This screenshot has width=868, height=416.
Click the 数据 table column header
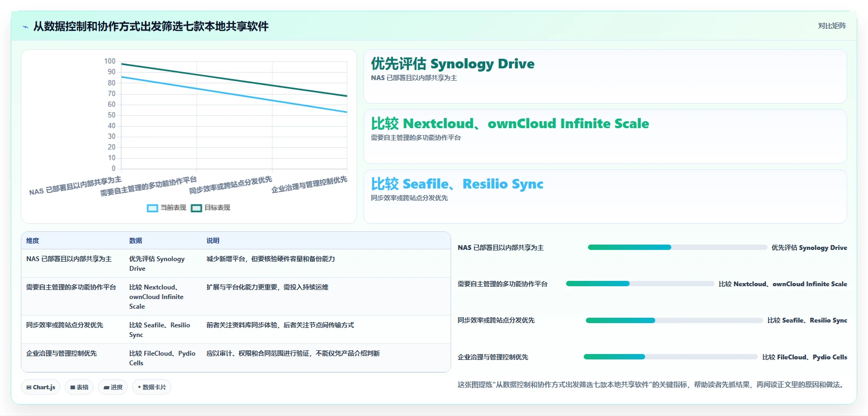136,241
